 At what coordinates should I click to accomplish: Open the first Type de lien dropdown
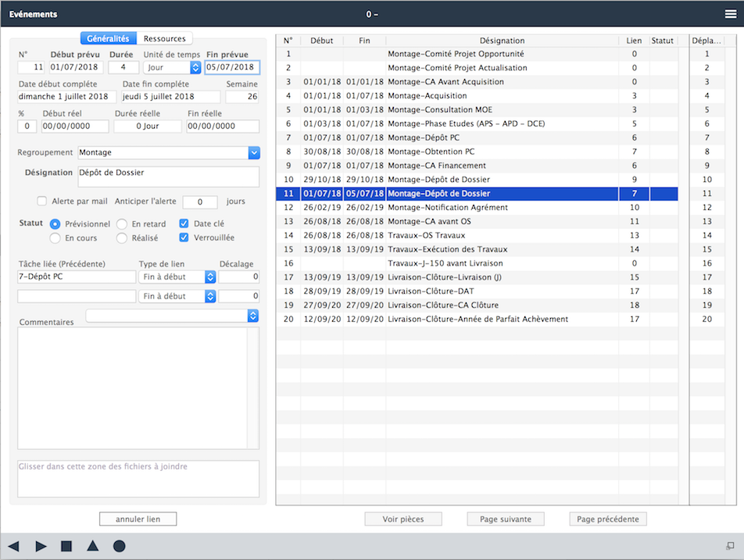(x=177, y=277)
